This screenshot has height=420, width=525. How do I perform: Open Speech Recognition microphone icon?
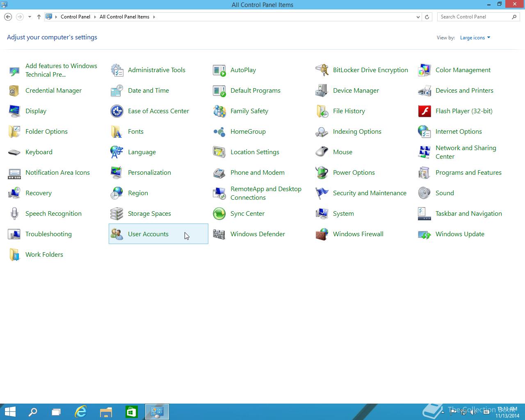coord(14,214)
